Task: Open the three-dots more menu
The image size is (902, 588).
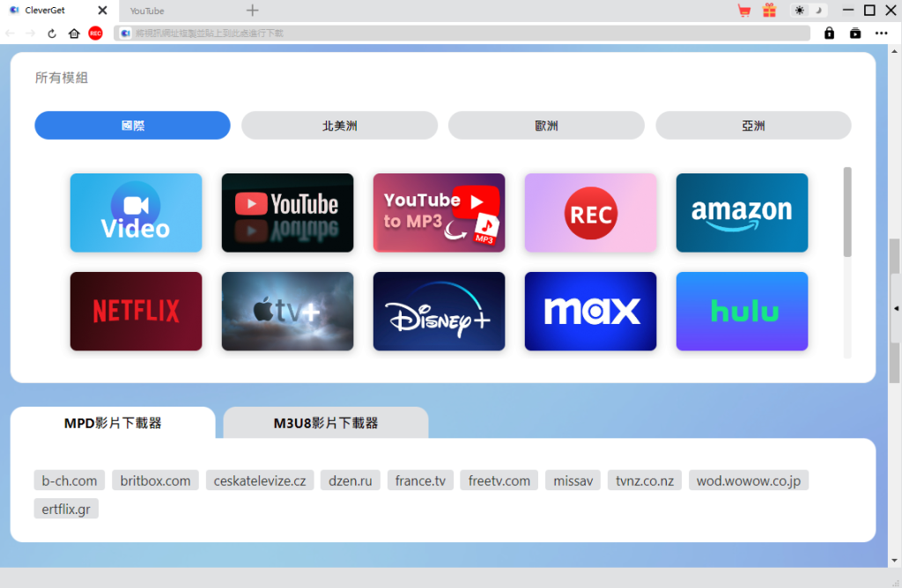Action: pos(881,33)
